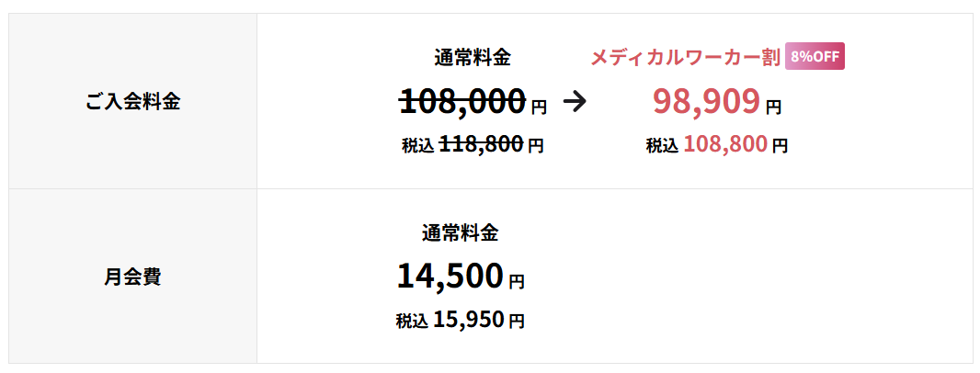Click the 14,500 monthly fee price

coord(450,277)
